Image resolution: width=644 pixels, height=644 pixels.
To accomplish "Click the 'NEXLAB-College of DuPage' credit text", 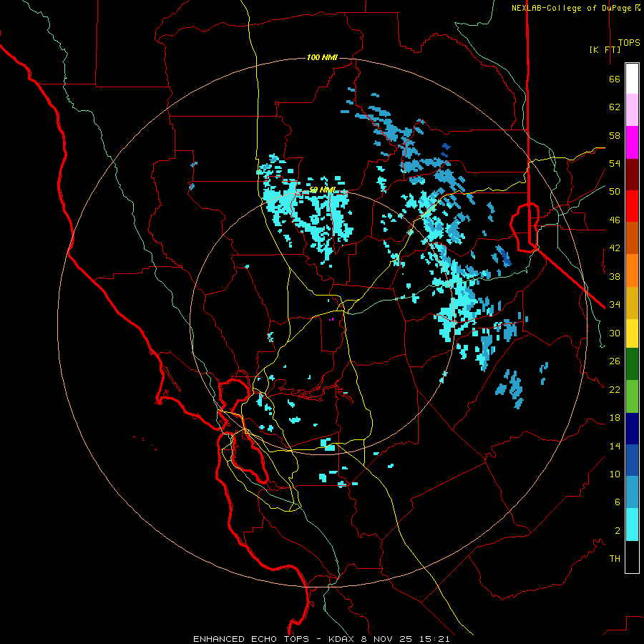I will [572, 8].
